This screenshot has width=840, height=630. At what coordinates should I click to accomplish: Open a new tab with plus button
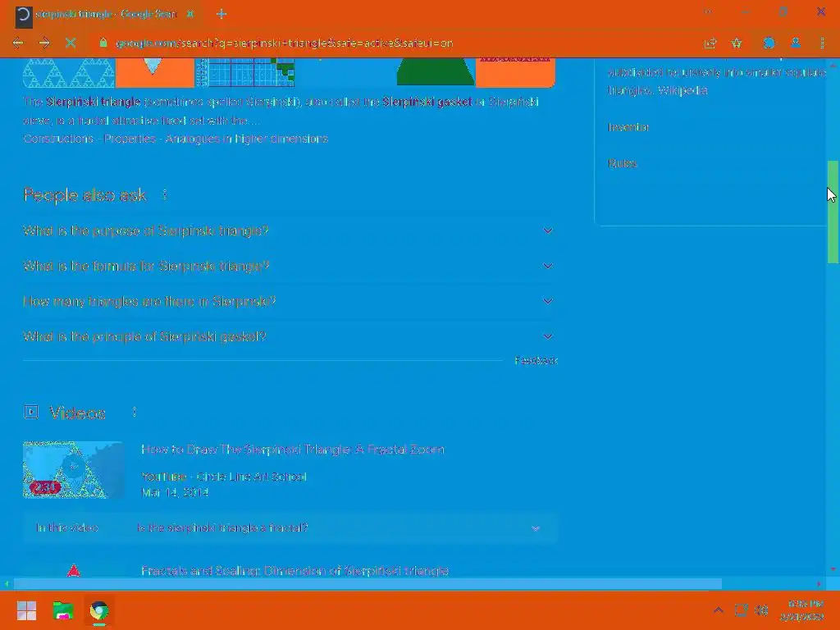(x=221, y=15)
